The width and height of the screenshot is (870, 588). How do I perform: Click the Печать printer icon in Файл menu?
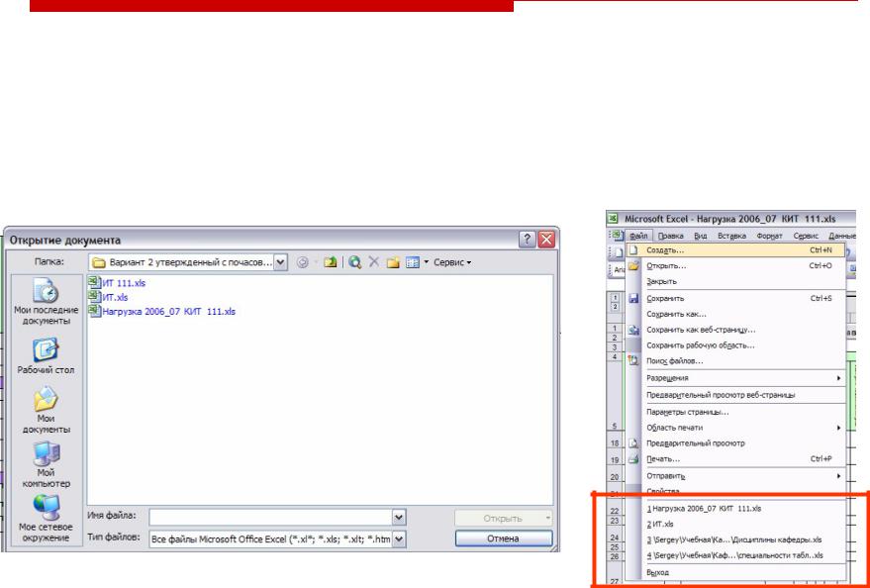tap(634, 459)
